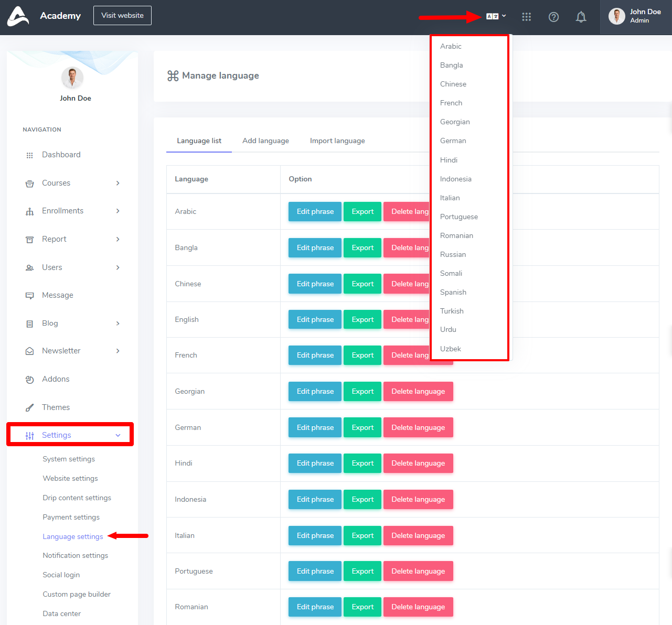Expand the Courses submenu
This screenshot has width=672, height=625.
coord(118,183)
